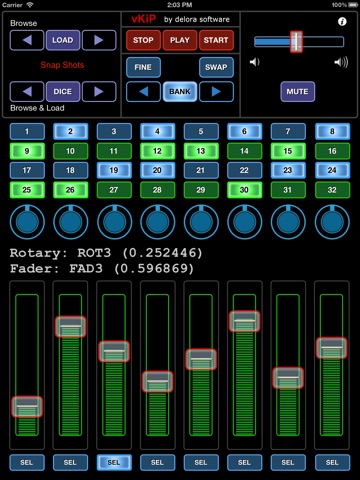The image size is (360, 480).
Task: Tap pad 24
Action: [332, 170]
